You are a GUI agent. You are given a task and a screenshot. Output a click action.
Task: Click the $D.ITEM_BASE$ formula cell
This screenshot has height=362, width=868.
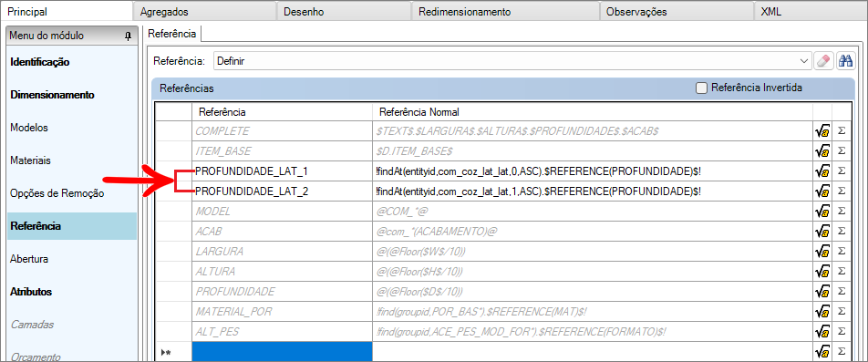[x=593, y=151]
